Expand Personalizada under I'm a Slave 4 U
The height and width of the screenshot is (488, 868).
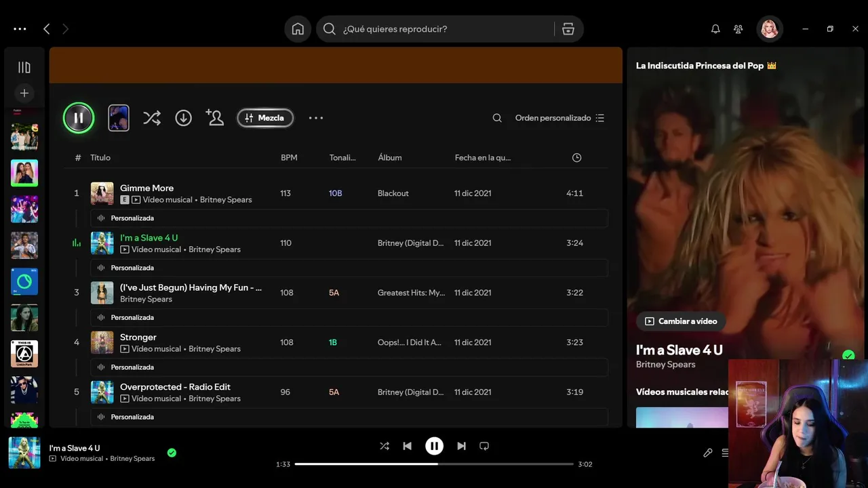[349, 268]
